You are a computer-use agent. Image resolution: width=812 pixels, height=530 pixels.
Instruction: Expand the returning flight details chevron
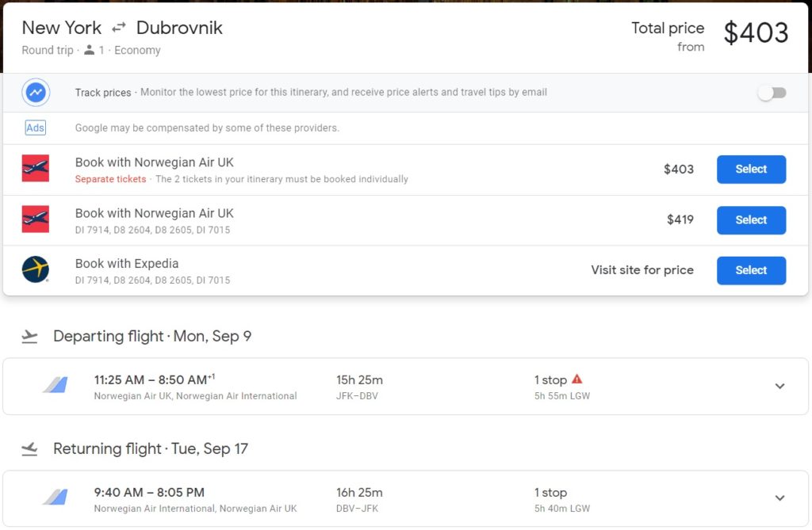pyautogui.click(x=779, y=498)
